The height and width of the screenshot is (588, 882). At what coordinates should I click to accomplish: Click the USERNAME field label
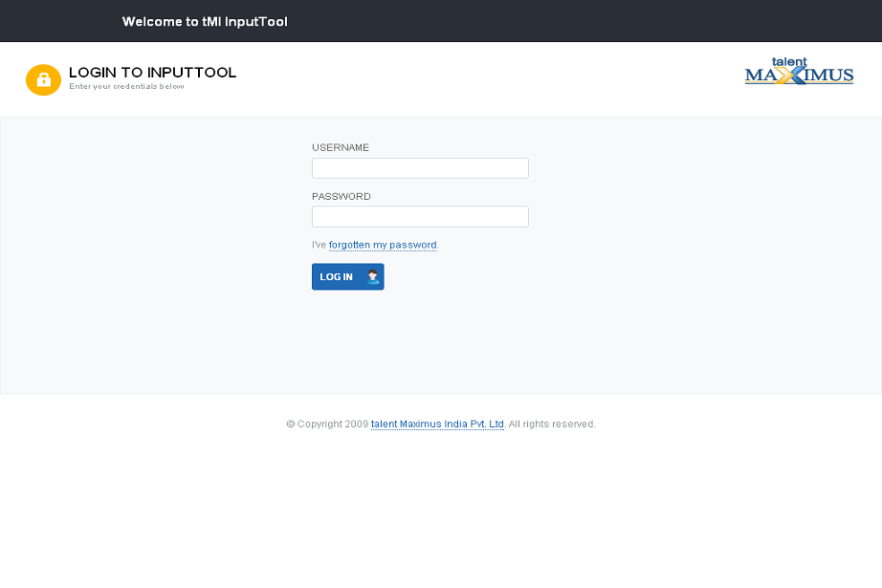(x=341, y=148)
